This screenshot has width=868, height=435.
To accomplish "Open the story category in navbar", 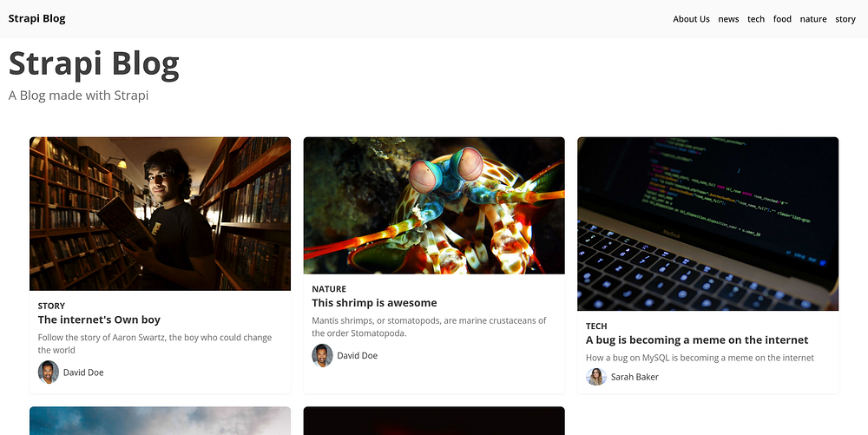I will point(845,19).
